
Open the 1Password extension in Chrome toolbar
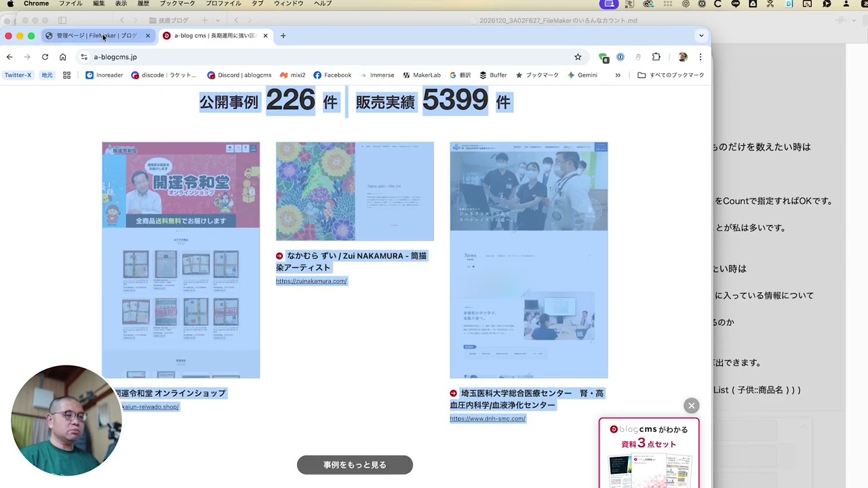pos(620,57)
